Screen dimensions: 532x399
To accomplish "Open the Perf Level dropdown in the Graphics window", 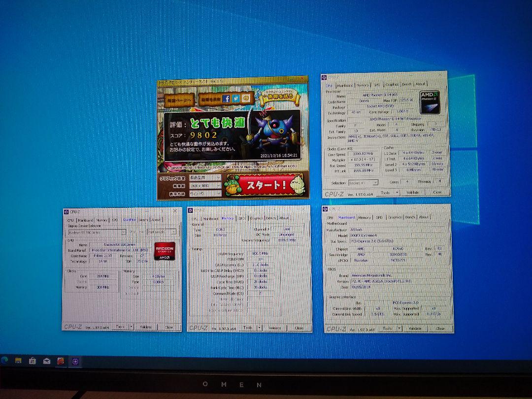I will (x=162, y=232).
